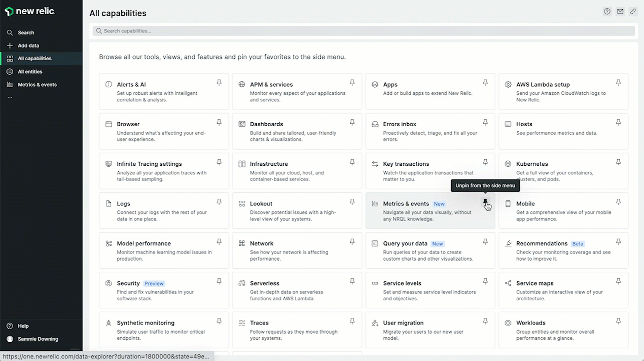This screenshot has width=644, height=361.
Task: Click the Kubernetes tile icon
Action: [x=508, y=164]
